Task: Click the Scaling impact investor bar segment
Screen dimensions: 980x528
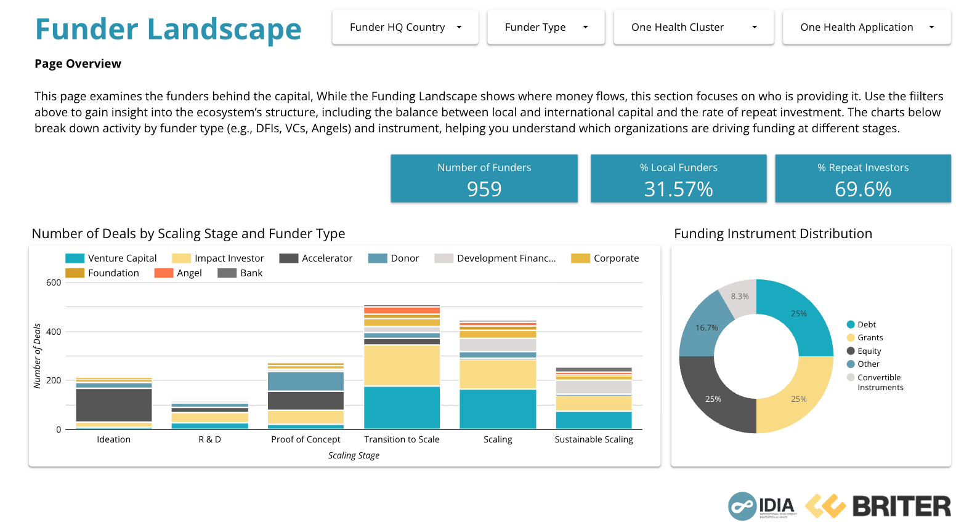Action: (498, 374)
